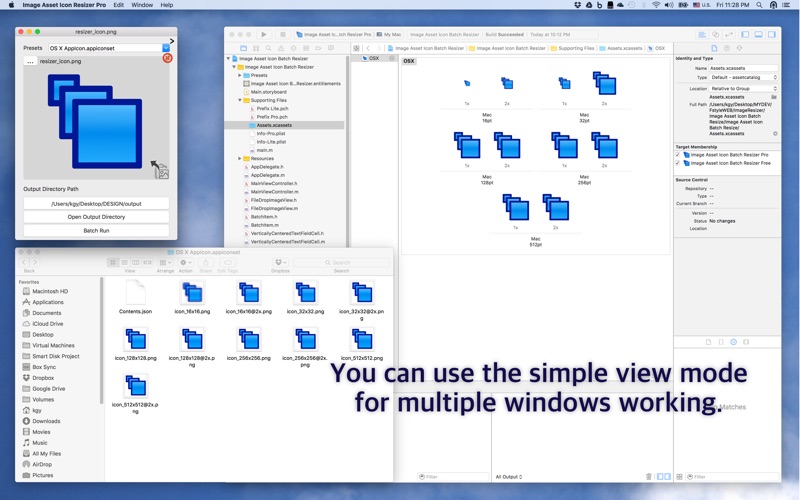Click the output directory path button
800x500 pixels.
tap(96, 204)
